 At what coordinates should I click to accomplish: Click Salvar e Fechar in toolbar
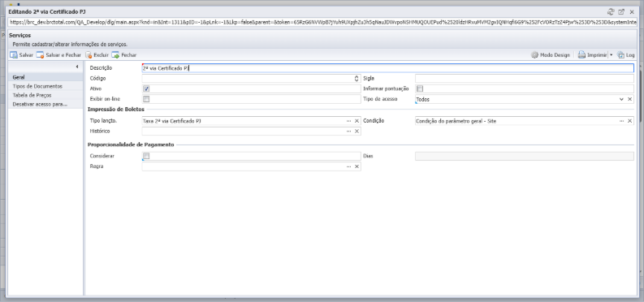(x=58, y=55)
